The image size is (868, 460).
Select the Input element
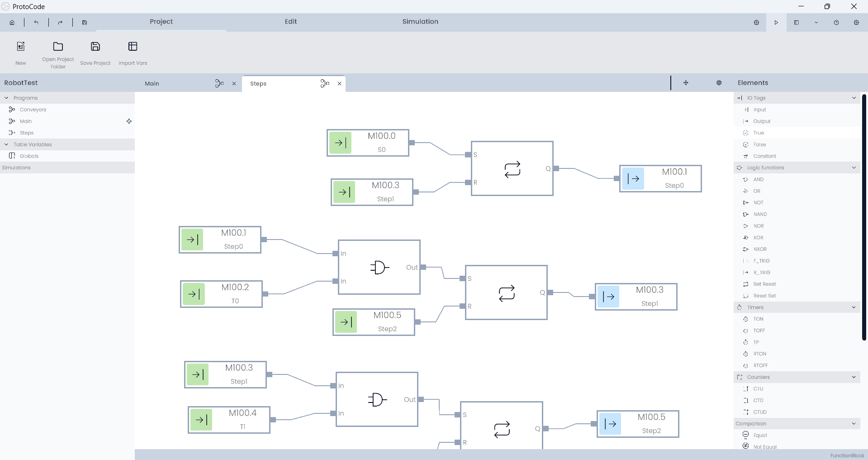tap(797, 110)
